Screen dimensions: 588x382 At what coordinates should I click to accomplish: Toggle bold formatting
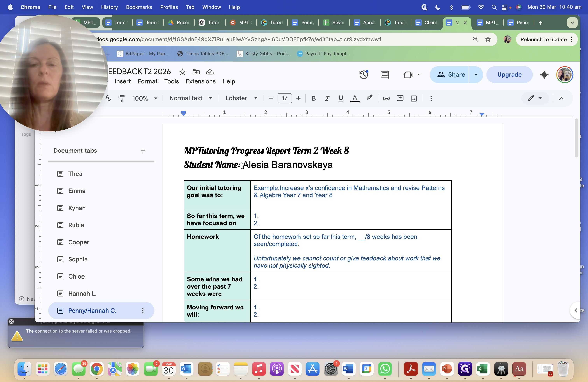[x=313, y=98]
